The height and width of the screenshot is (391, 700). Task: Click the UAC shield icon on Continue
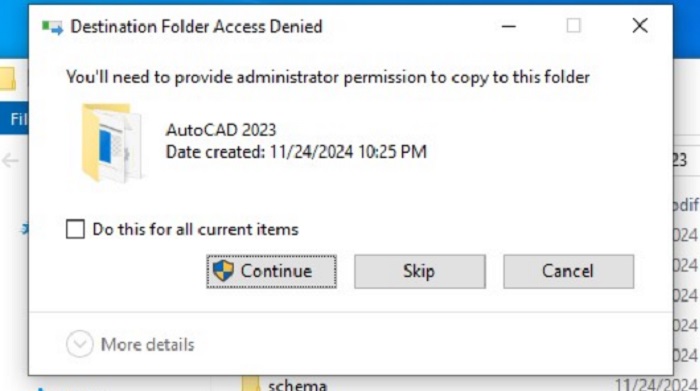click(x=223, y=271)
